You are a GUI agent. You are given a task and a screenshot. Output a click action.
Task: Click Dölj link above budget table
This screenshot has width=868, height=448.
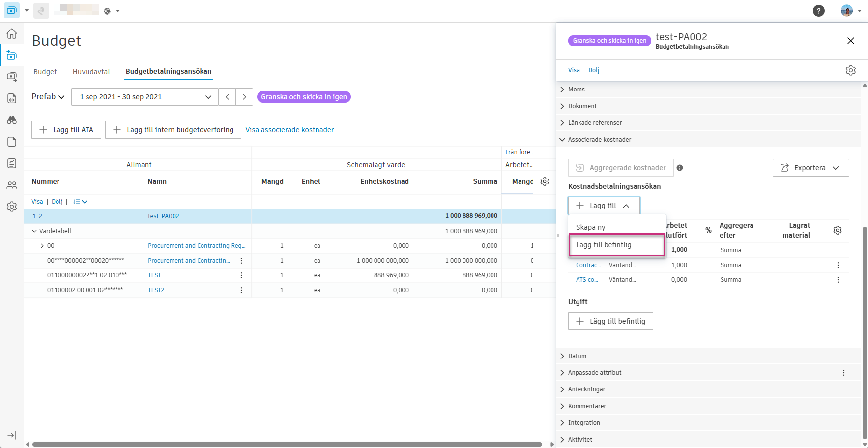point(57,202)
